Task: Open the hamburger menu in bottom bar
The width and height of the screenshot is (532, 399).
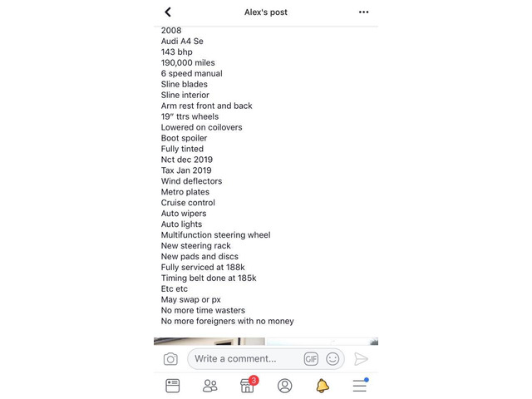Action: (x=359, y=386)
